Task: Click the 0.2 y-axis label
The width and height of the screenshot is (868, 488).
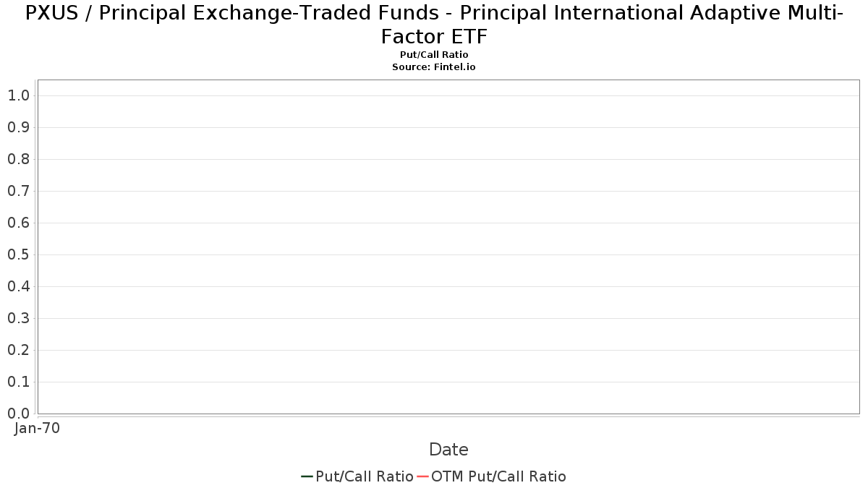Action: click(x=18, y=350)
